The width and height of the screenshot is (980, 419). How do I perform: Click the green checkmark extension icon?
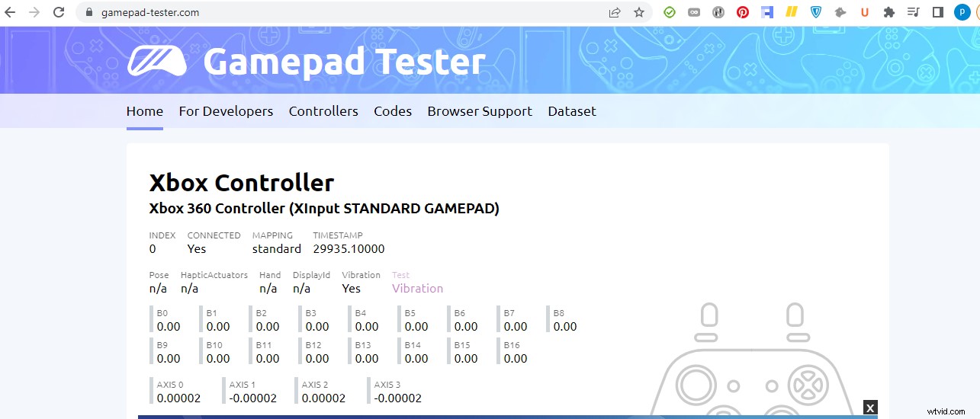tap(669, 12)
